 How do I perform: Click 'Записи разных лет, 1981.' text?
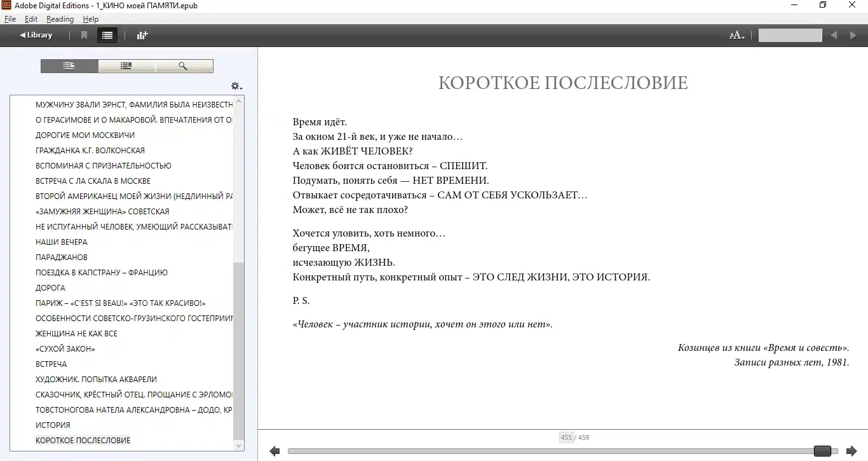click(x=791, y=362)
